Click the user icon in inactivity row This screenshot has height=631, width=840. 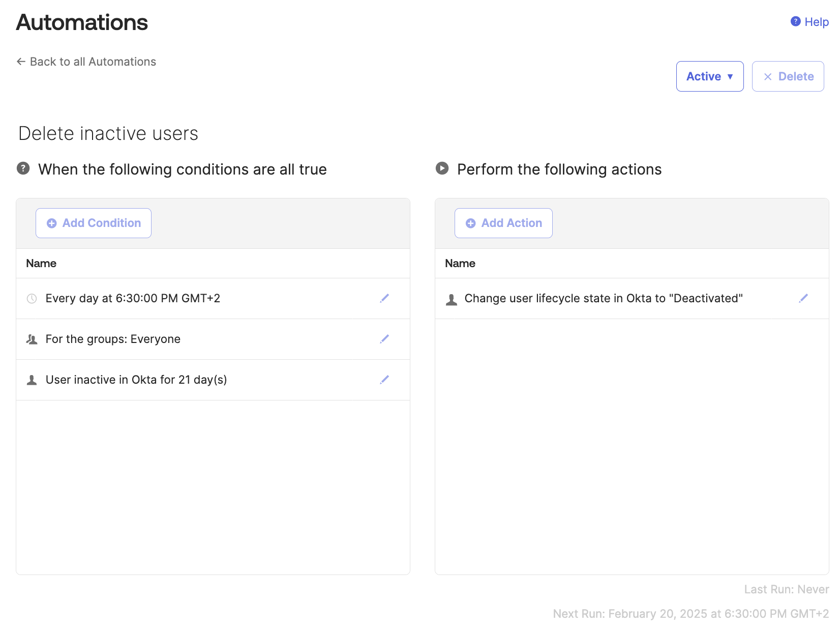click(32, 380)
